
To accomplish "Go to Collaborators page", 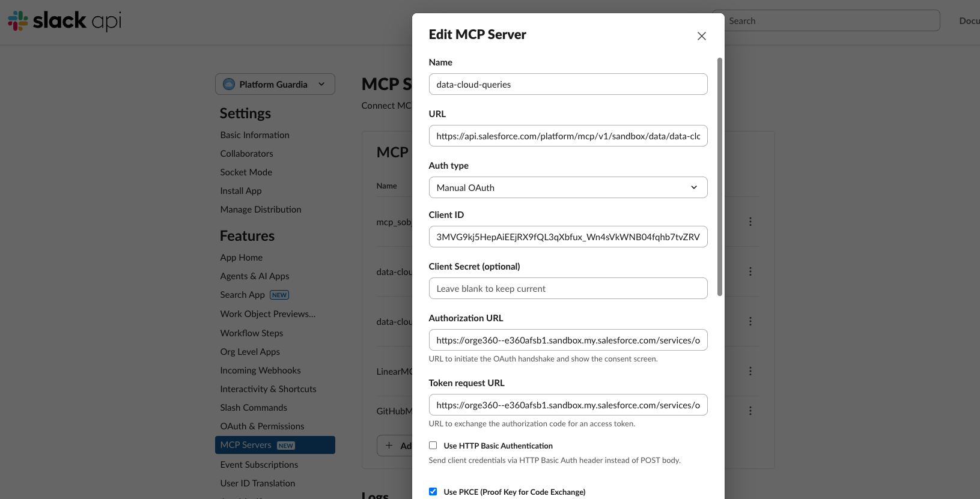I will pyautogui.click(x=246, y=154).
